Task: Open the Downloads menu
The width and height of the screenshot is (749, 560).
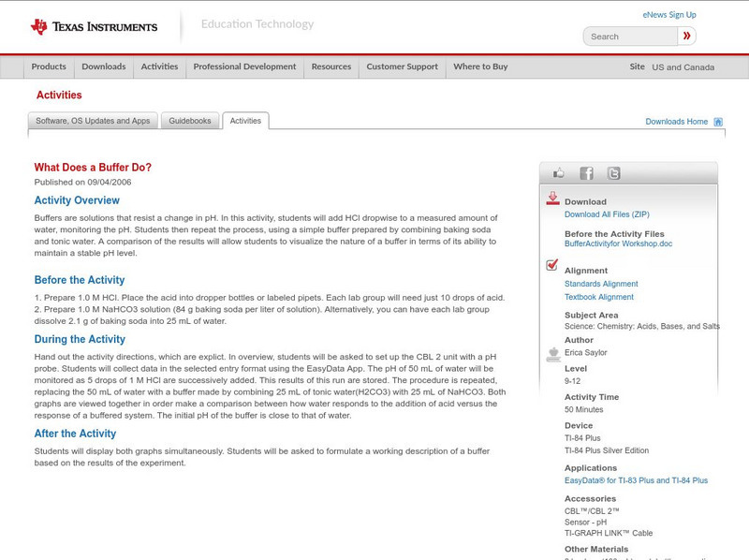Action: [x=104, y=66]
